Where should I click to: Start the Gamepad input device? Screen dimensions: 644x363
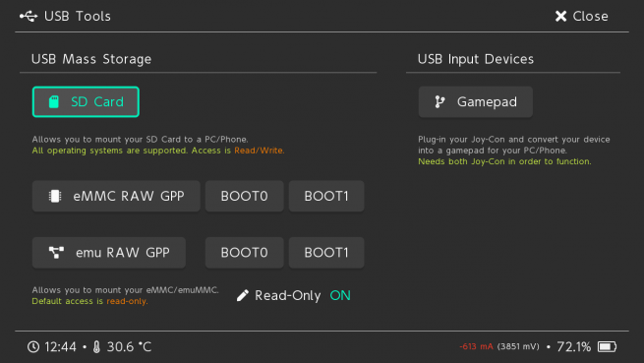tap(476, 102)
